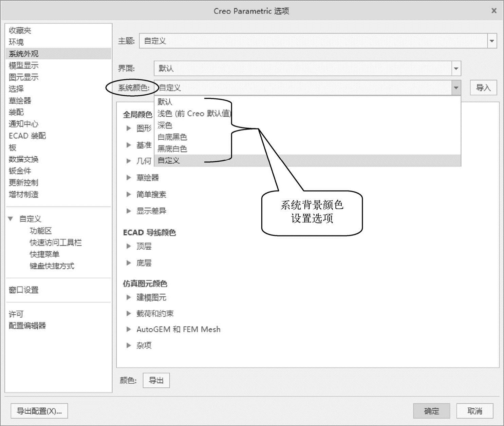Image resolution: width=504 pixels, height=426 pixels.
Task: Choose 浅色 (前 Creo 默认值) color scheme
Action: click(307, 114)
